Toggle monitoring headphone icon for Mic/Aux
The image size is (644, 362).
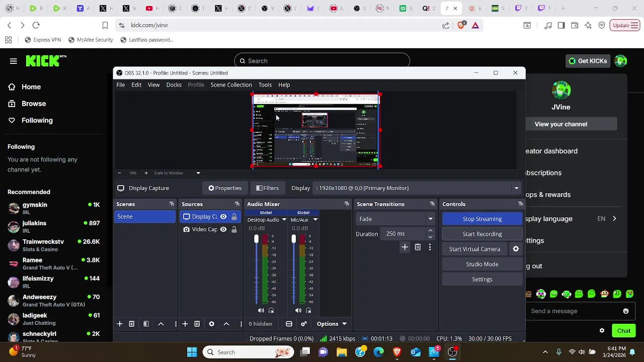[308, 311]
